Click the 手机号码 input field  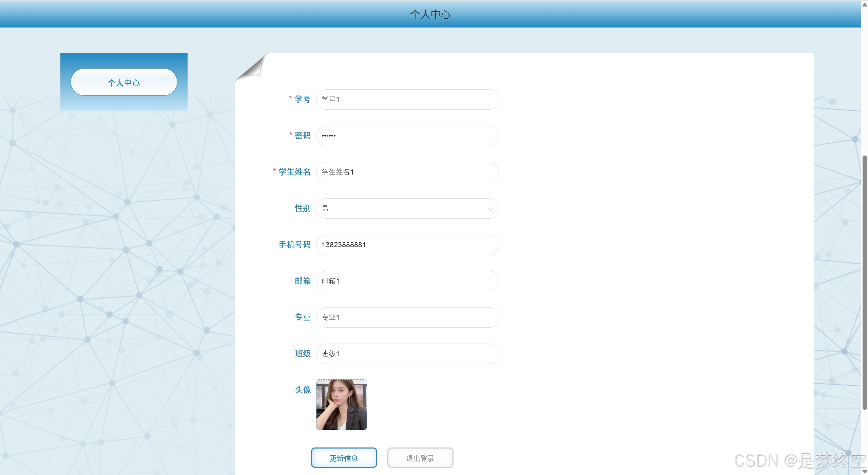coord(407,245)
